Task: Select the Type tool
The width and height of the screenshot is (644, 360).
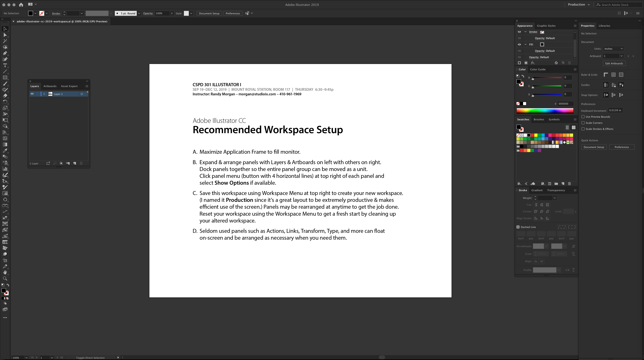Action: point(5,66)
